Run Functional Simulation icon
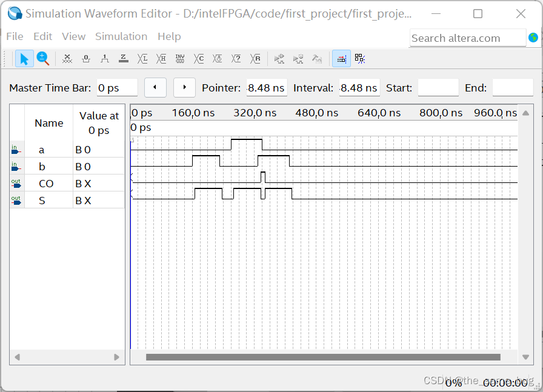 279,59
